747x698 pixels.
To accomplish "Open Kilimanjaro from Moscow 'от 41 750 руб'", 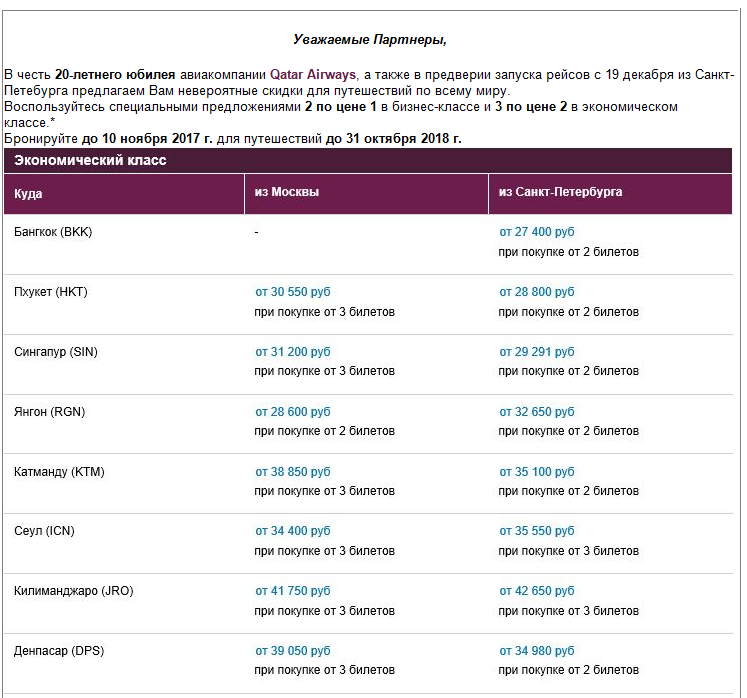I will (x=293, y=591).
